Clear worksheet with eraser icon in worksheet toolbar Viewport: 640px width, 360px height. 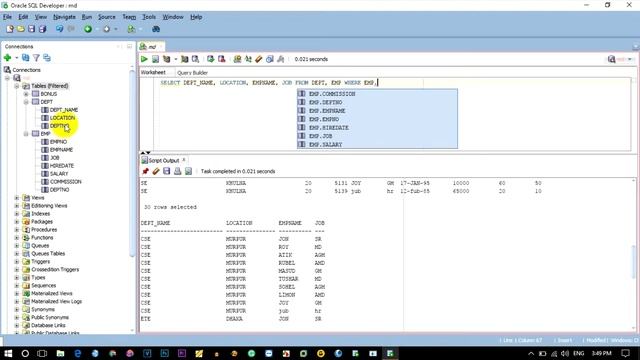coord(259,59)
